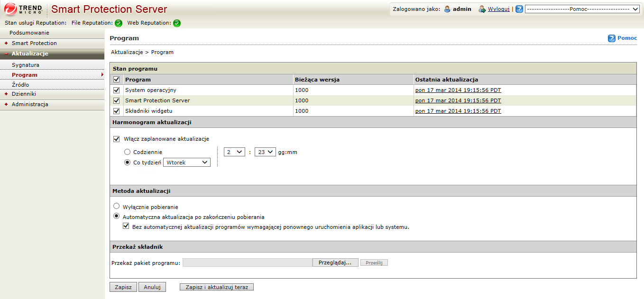Click the blue help icon beside Wyloguj

click(519, 9)
